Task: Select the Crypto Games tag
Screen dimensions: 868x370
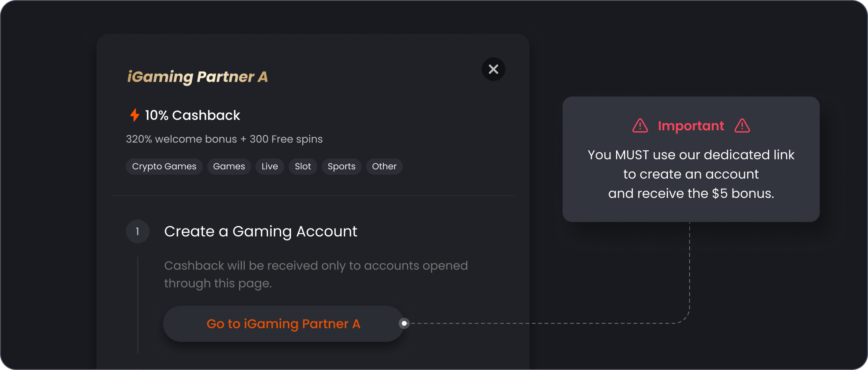Action: tap(164, 166)
